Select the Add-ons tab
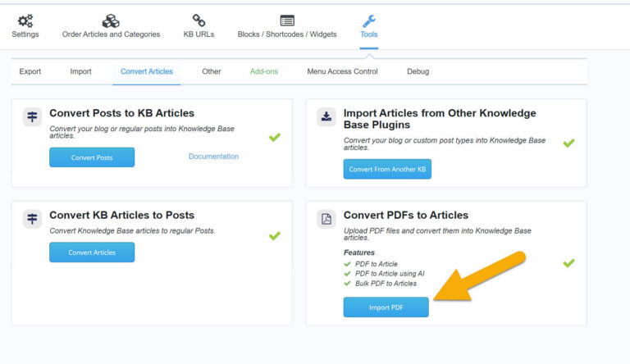This screenshot has width=630, height=364. pos(263,71)
